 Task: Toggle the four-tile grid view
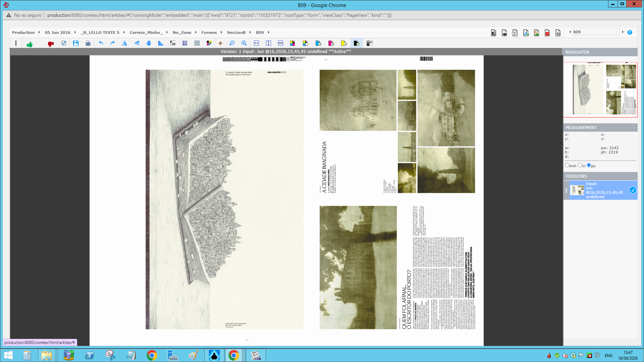185,43
